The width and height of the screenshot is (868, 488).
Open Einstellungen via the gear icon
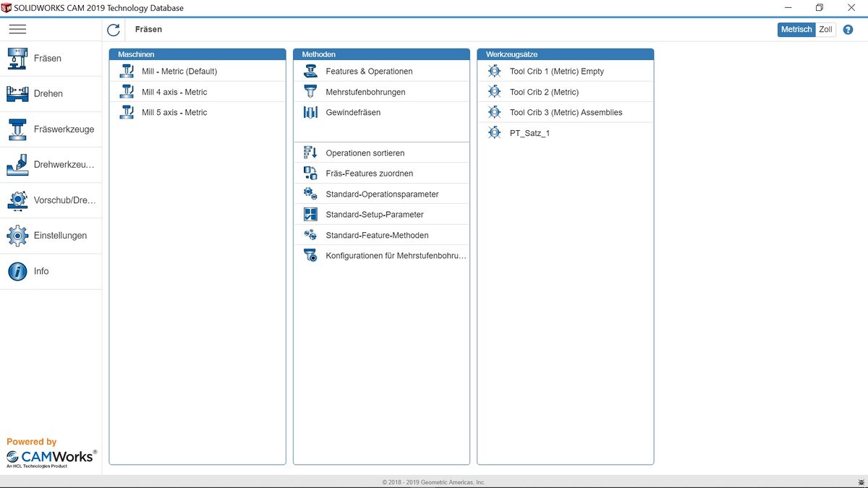pos(17,236)
